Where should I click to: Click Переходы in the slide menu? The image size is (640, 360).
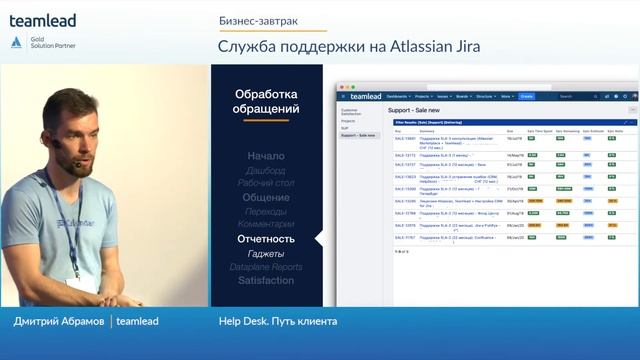coord(266,212)
